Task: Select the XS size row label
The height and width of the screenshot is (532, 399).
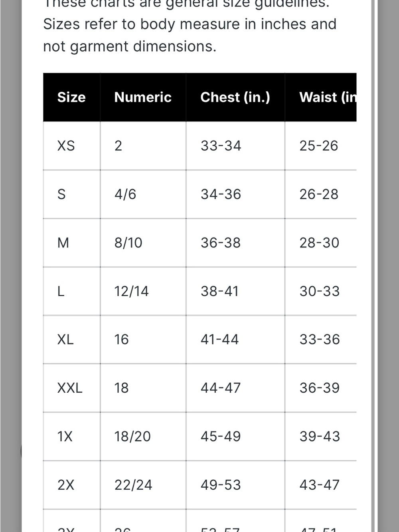Action: click(x=66, y=146)
